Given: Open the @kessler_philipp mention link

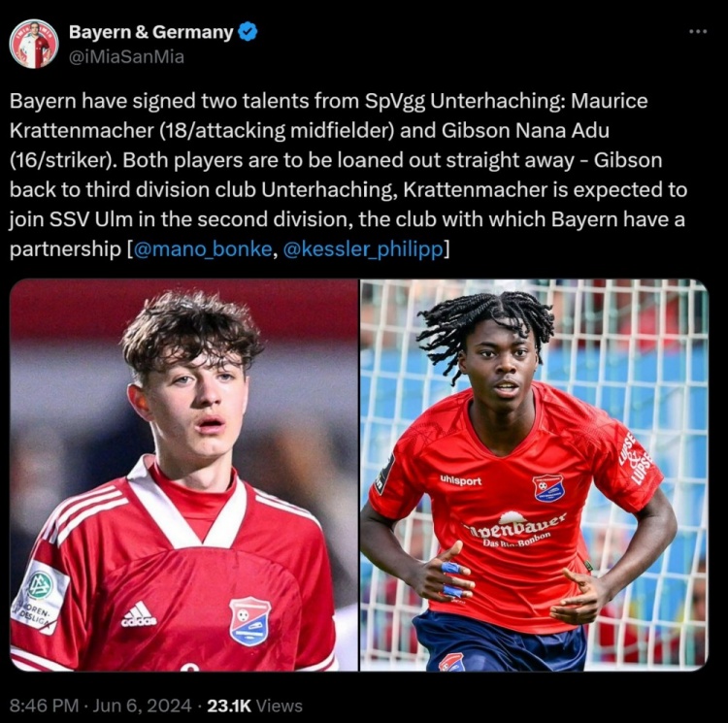Looking at the screenshot, I should point(362,249).
